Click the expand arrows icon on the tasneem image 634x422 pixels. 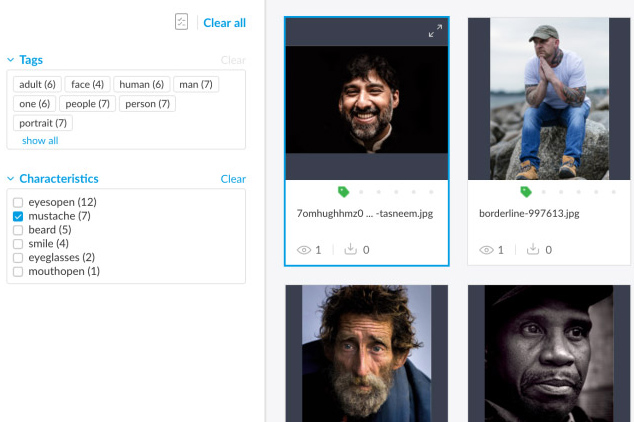coord(435,31)
